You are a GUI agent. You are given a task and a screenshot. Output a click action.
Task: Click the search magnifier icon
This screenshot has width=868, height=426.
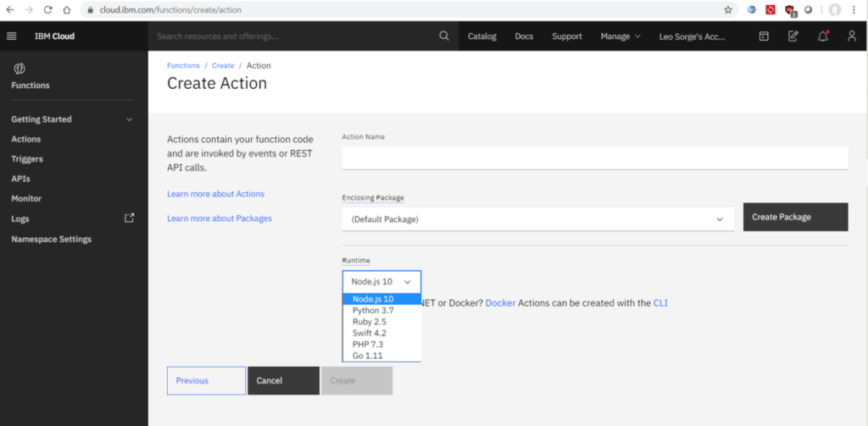(x=444, y=36)
